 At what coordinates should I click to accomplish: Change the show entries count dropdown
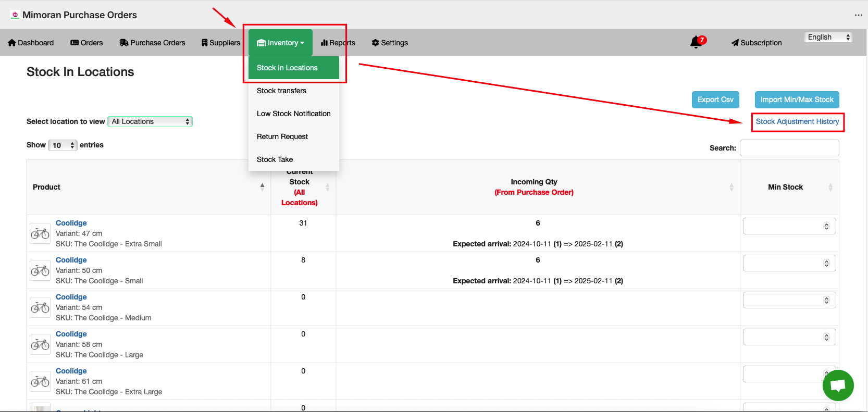(63, 145)
